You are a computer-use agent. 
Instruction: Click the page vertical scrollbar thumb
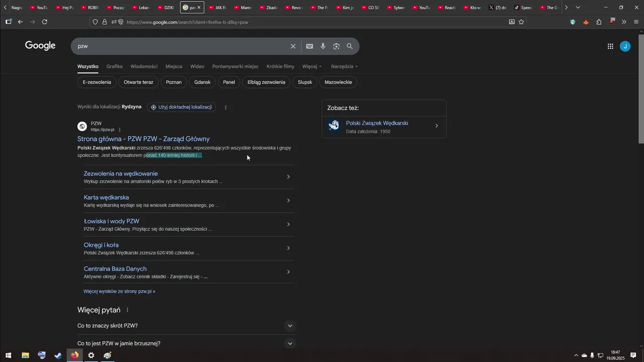(x=641, y=88)
